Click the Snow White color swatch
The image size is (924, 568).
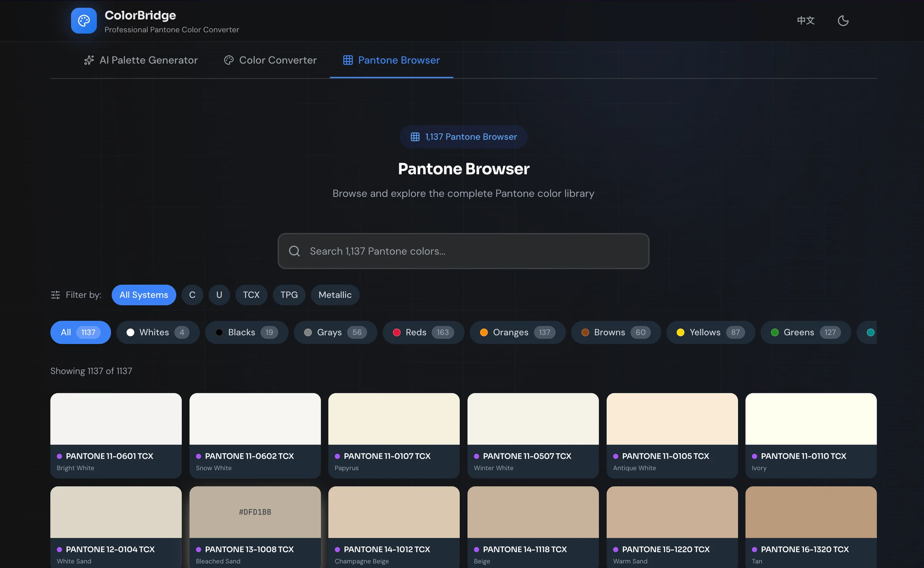[255, 419]
